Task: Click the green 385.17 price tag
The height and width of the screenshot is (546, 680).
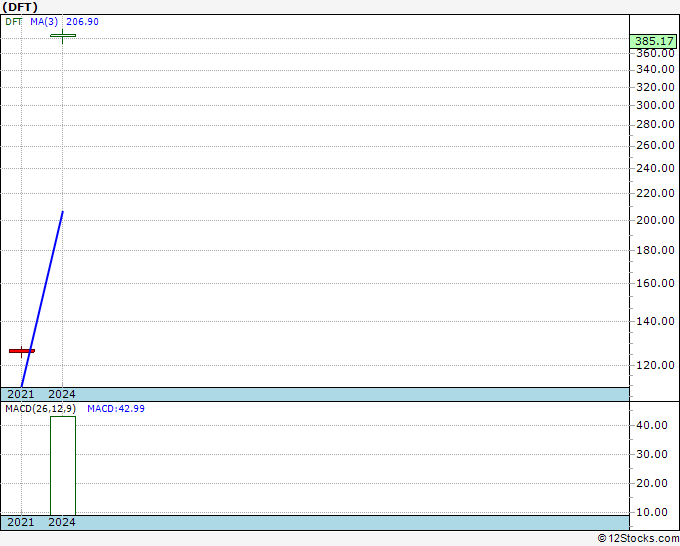Action: (654, 41)
